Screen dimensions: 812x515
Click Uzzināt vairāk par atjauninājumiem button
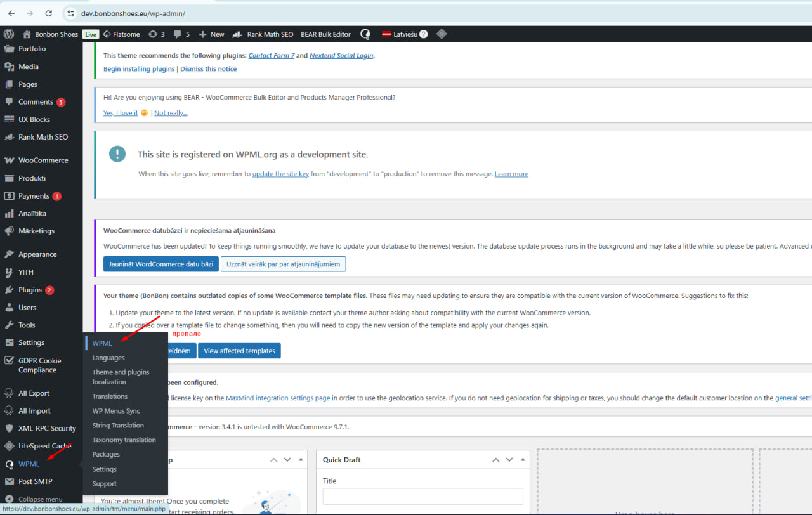[283, 264]
